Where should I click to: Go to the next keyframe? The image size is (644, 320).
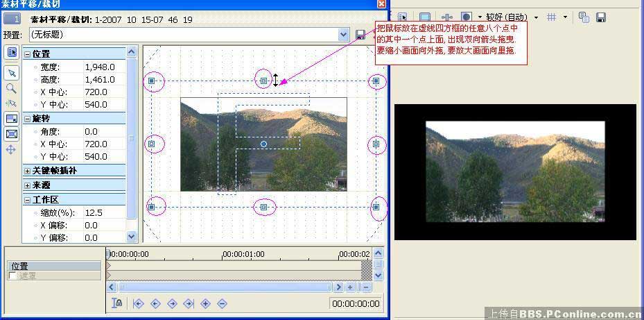point(172,304)
